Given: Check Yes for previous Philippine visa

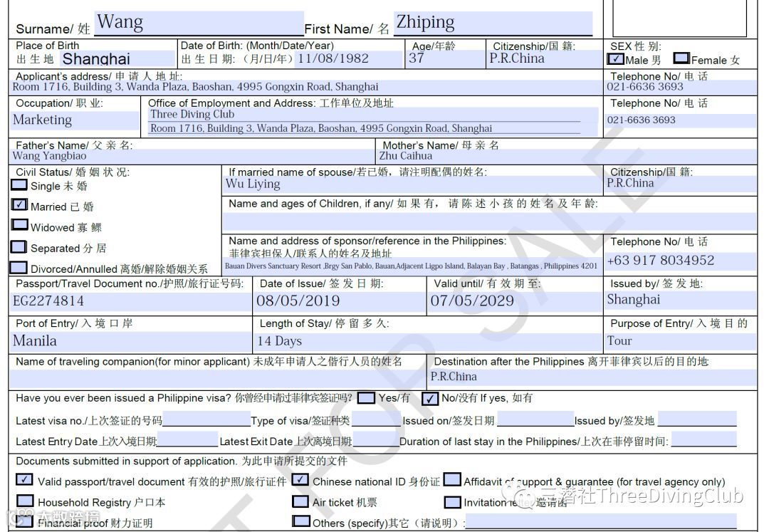Looking at the screenshot, I should coord(367,397).
